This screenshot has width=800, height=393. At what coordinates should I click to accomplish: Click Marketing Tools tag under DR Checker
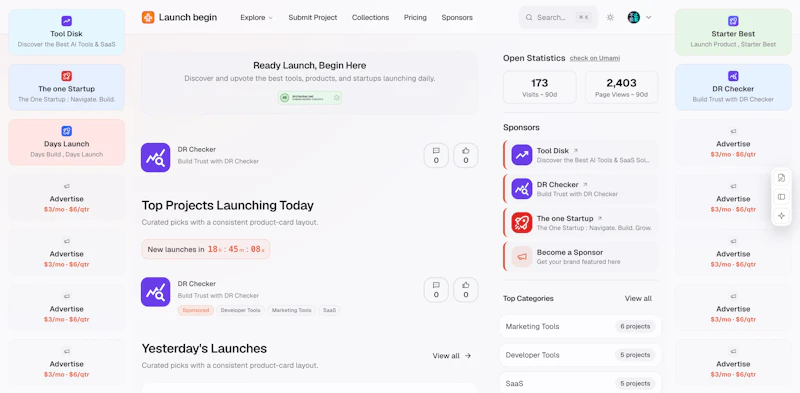click(x=291, y=310)
